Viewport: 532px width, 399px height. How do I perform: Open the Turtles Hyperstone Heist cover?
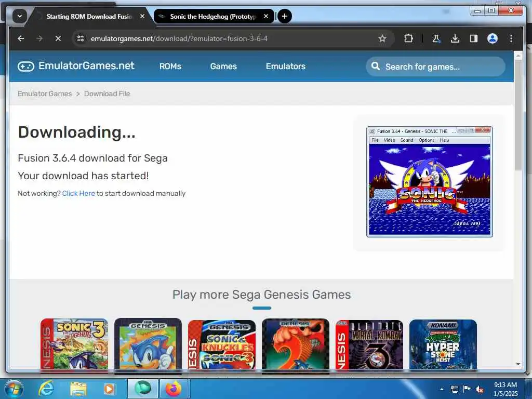pos(443,344)
